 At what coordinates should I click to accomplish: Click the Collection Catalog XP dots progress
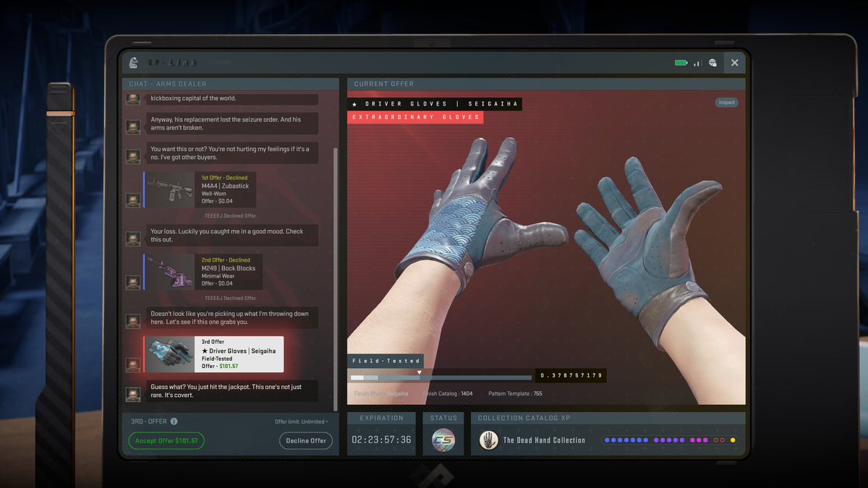(x=670, y=440)
